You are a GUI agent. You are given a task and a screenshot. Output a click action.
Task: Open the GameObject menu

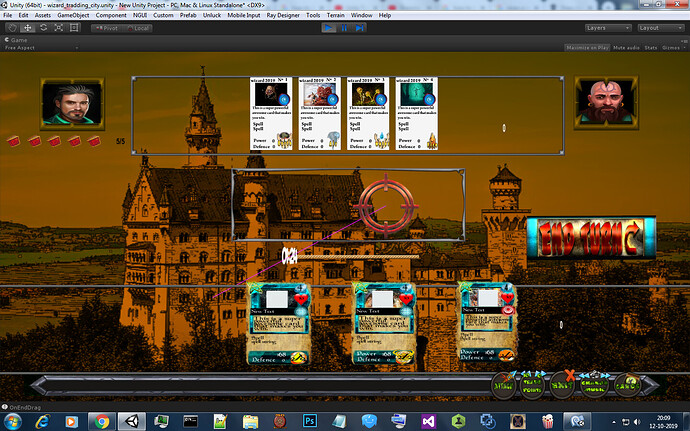point(73,15)
